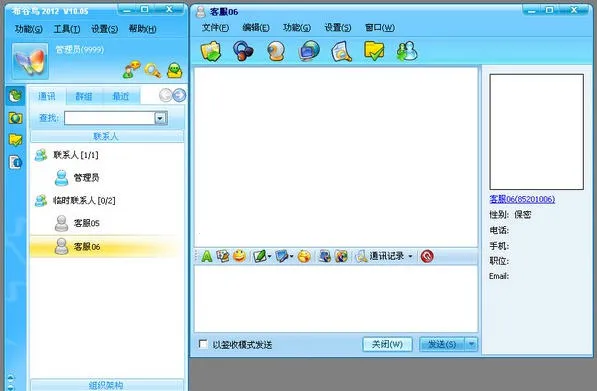Switch to the 群组 tab
The image size is (597, 391).
(84, 96)
